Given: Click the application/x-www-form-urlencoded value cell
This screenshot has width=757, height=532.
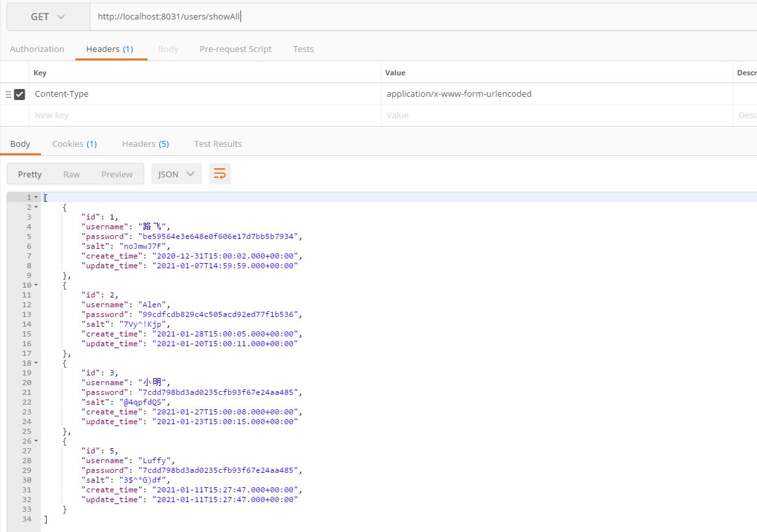Looking at the screenshot, I should click(557, 94).
